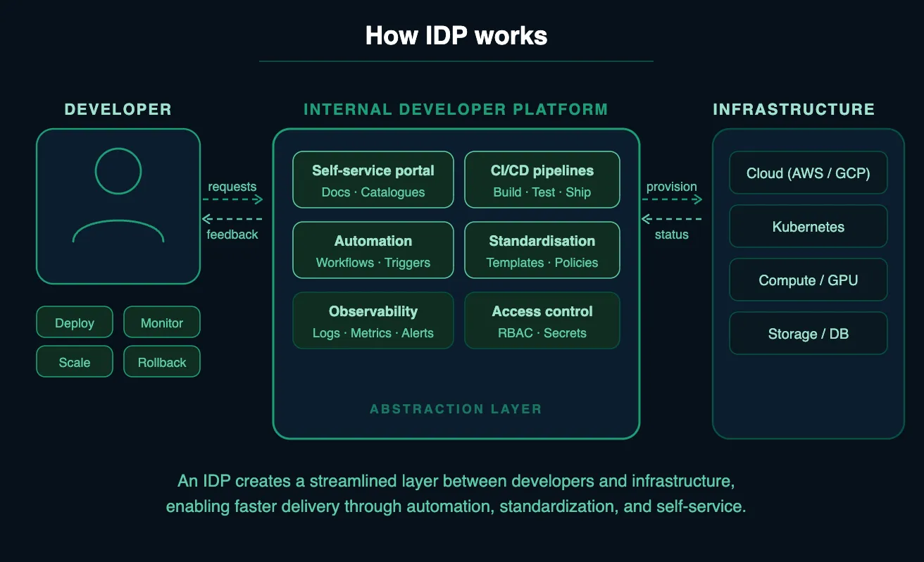This screenshot has width=924, height=562.
Task: Click the DEVELOPER column heading
Action: (118, 109)
